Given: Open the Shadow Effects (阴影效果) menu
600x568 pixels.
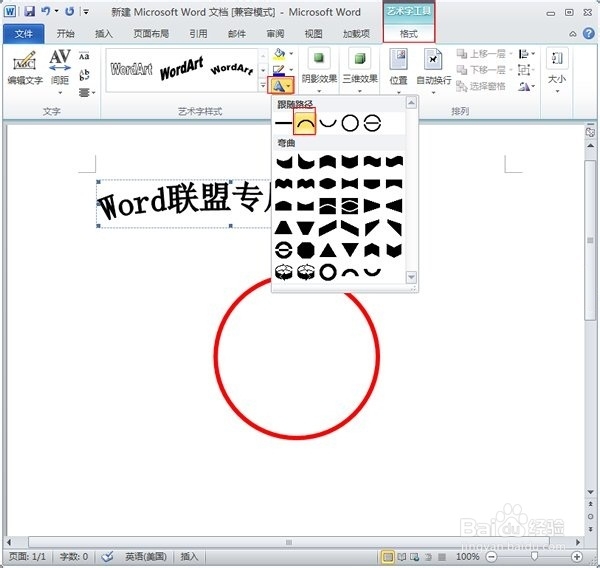Looking at the screenshot, I should pyautogui.click(x=319, y=70).
